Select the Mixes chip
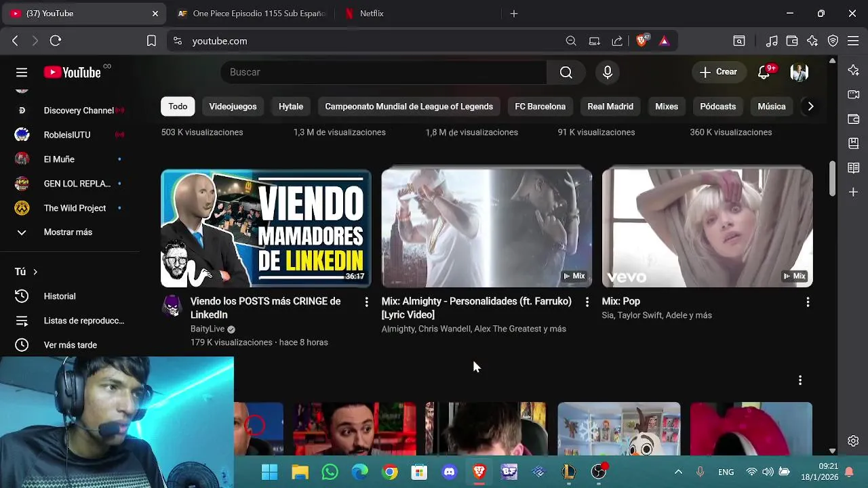The height and width of the screenshot is (488, 868). point(667,106)
